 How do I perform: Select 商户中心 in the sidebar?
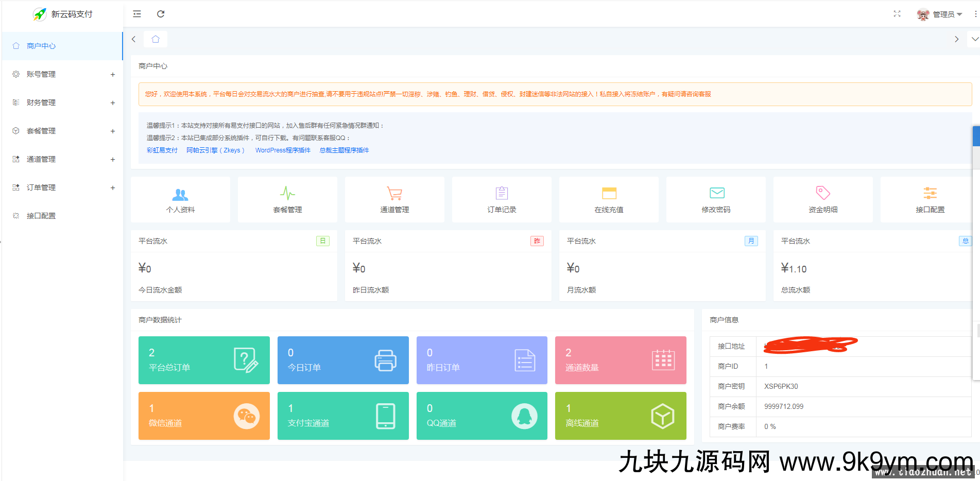pyautogui.click(x=41, y=45)
